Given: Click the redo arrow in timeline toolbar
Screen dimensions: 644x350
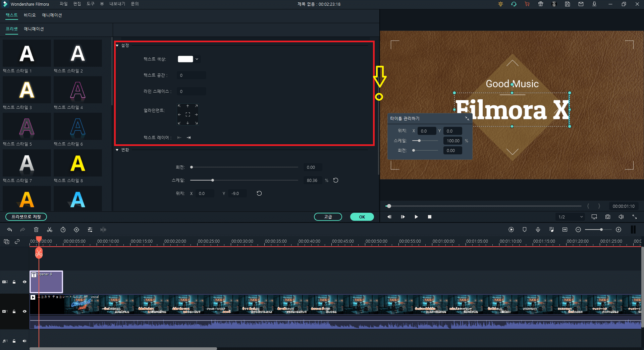Looking at the screenshot, I should click(22, 230).
